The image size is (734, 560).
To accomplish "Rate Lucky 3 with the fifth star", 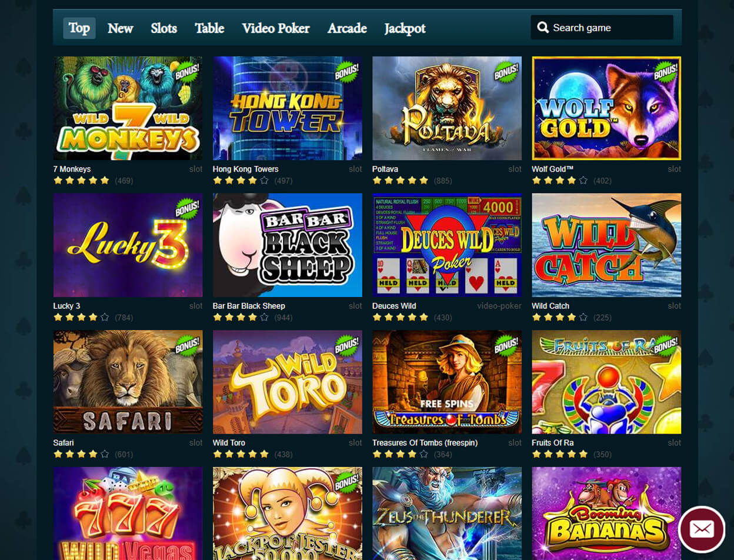I will pos(105,318).
